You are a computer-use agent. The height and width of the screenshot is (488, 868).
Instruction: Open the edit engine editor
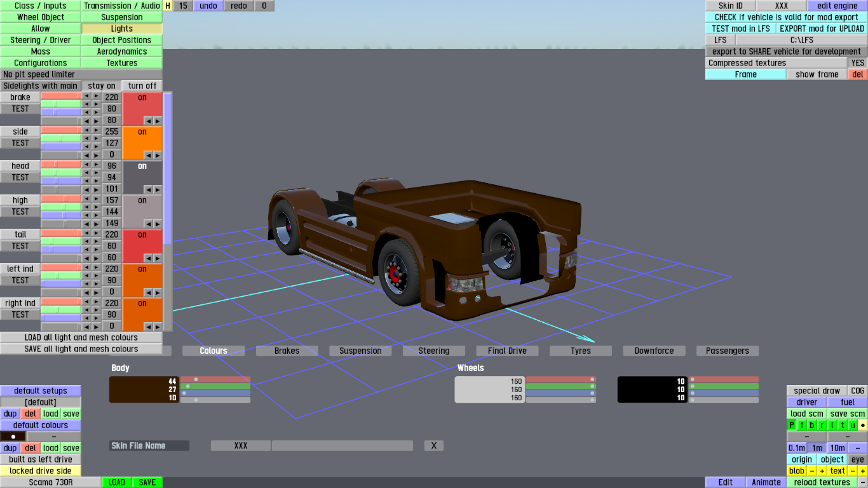837,6
